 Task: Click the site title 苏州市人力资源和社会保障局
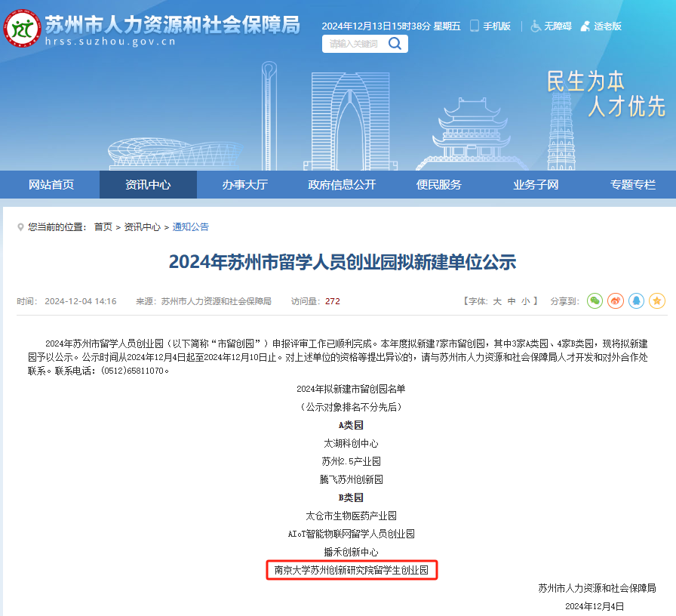pos(173,24)
